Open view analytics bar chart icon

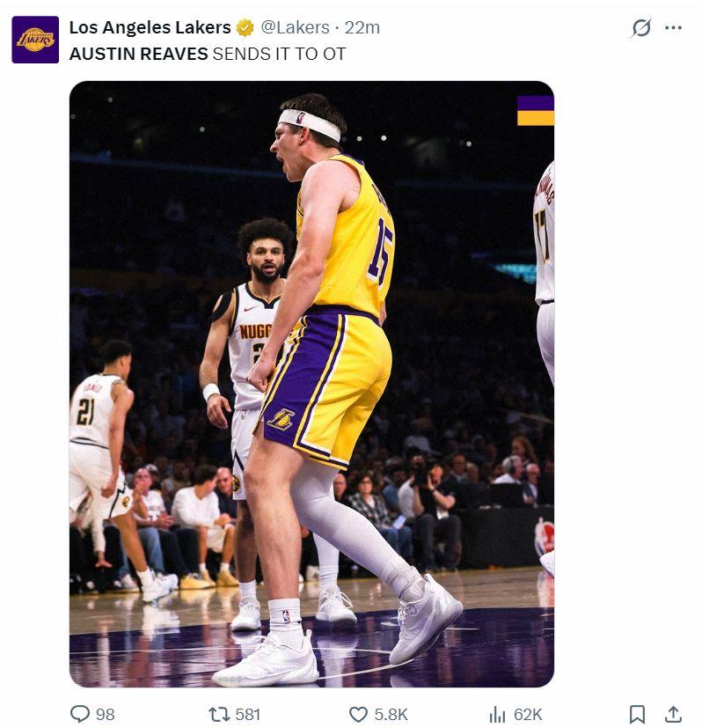click(x=497, y=714)
